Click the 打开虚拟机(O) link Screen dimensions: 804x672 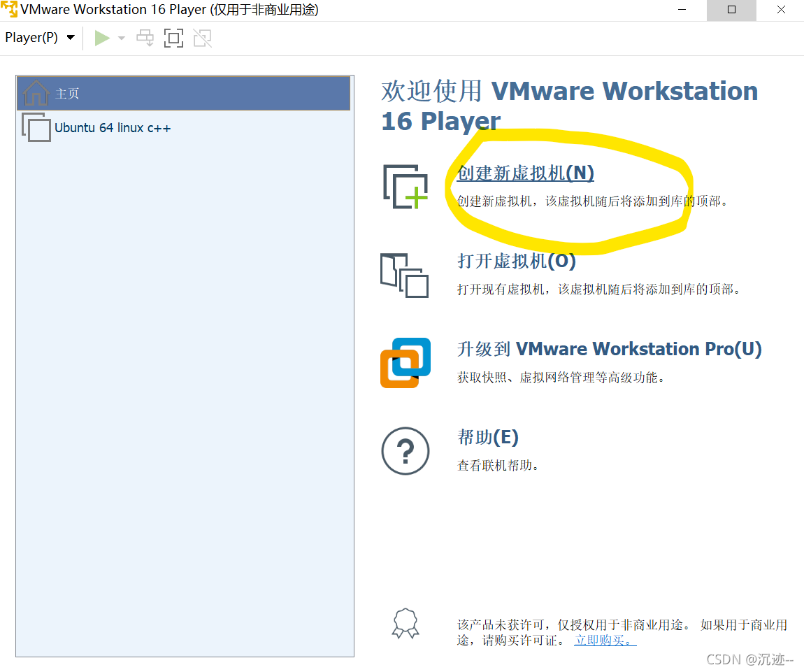coord(517,261)
